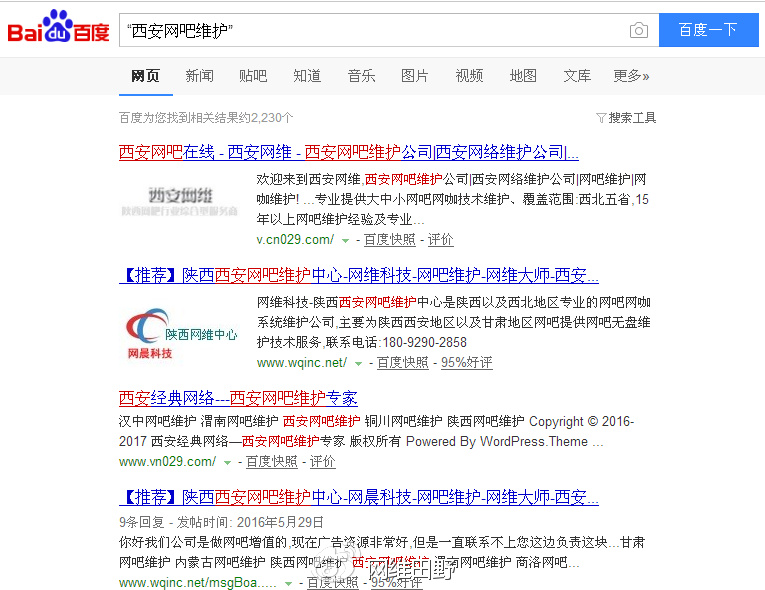The image size is (765, 590).
Task: Click the result count text 约2,230个
Action: click(265, 118)
